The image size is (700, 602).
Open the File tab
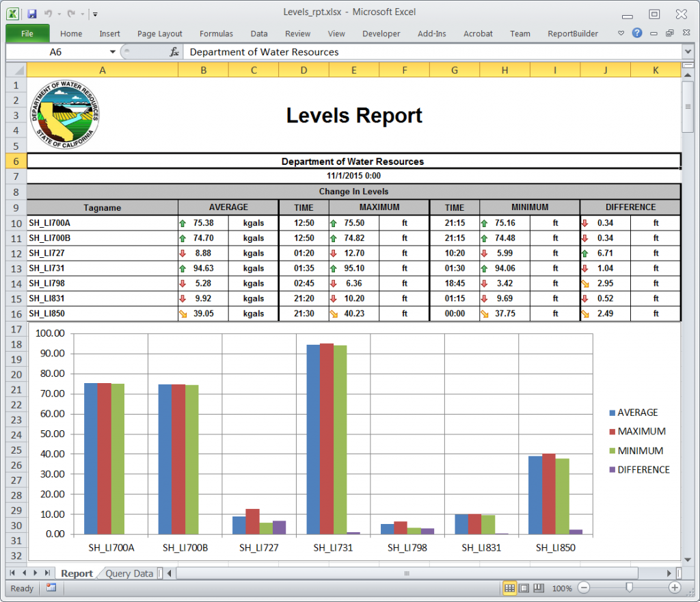pos(27,32)
